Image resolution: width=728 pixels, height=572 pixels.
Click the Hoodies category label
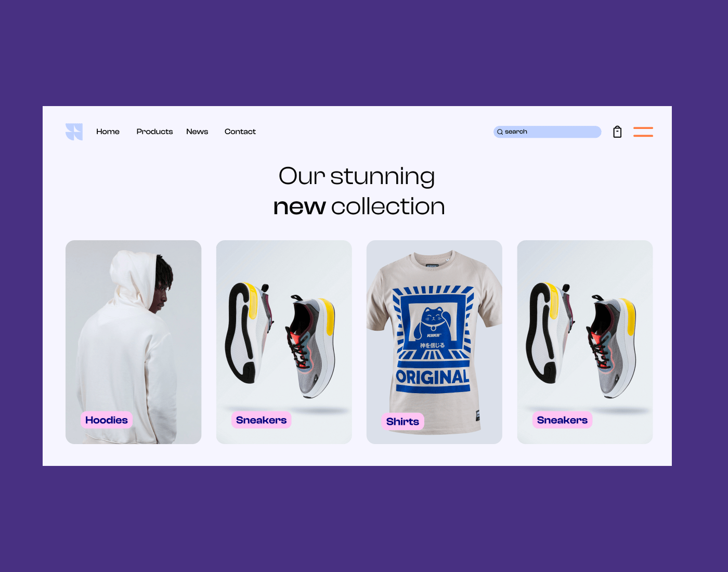[x=107, y=420]
